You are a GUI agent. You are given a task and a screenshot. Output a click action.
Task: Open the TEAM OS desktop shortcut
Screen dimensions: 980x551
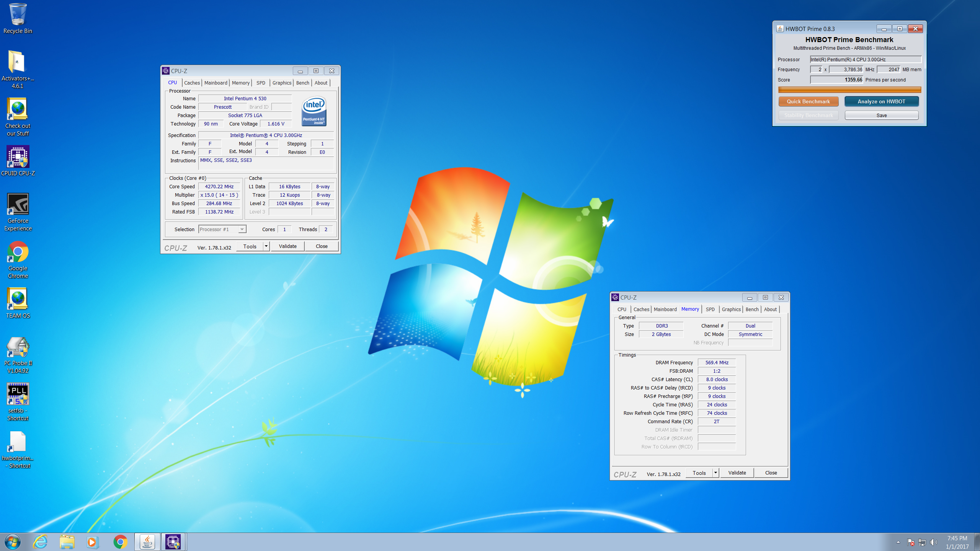point(18,303)
